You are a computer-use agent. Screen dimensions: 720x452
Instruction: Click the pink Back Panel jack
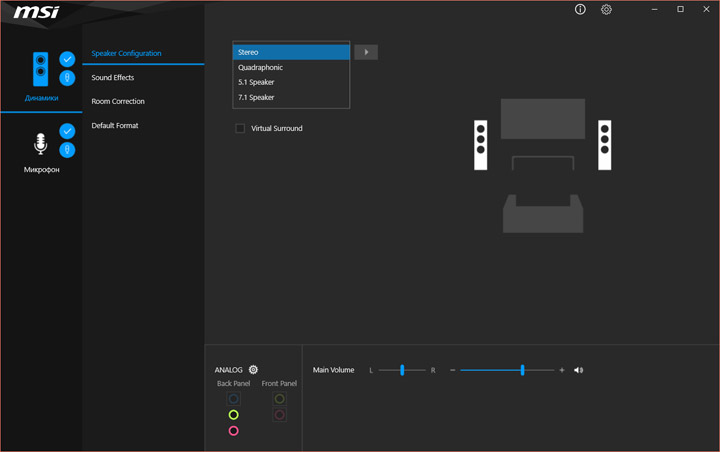click(234, 431)
